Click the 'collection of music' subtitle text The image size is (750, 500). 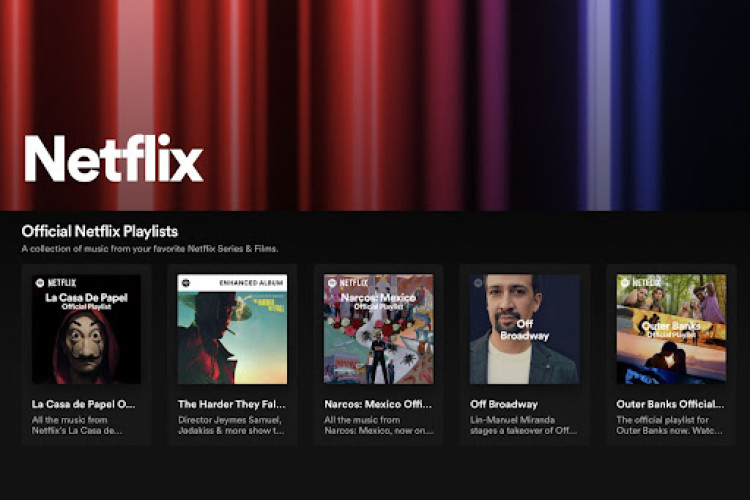coord(150,248)
